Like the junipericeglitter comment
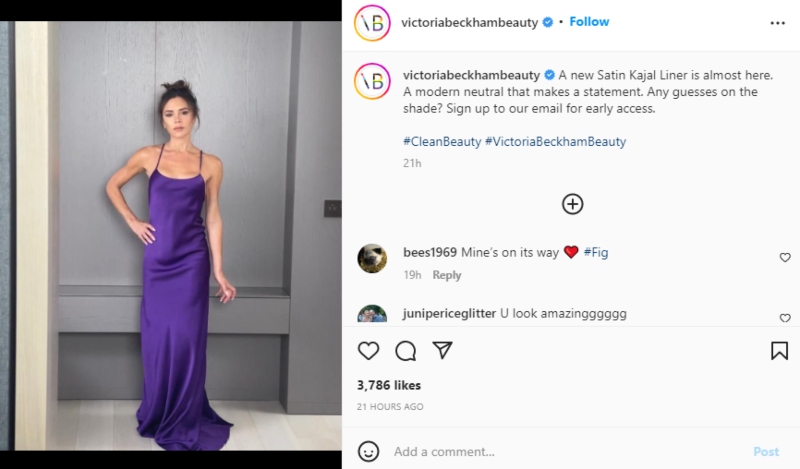Screen dimensions: 800x469 tap(785, 318)
